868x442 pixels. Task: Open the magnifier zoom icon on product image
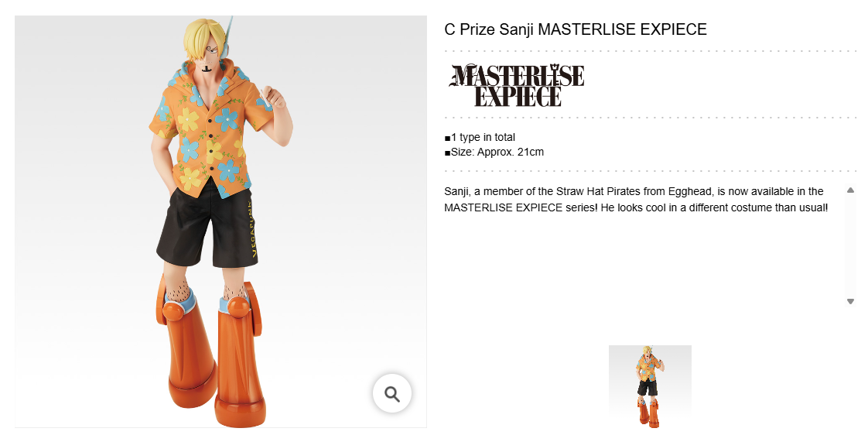click(392, 394)
